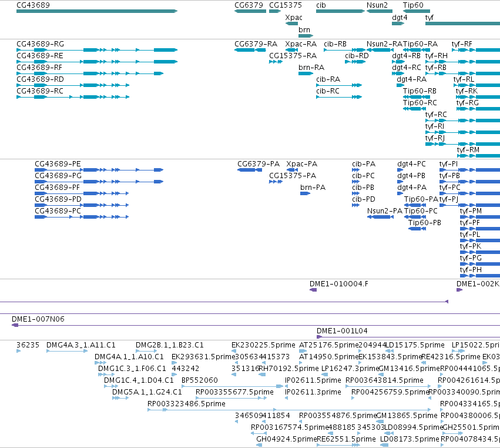Select the dgt4-PC protein
The width and height of the screenshot is (500, 448).
pos(400,170)
